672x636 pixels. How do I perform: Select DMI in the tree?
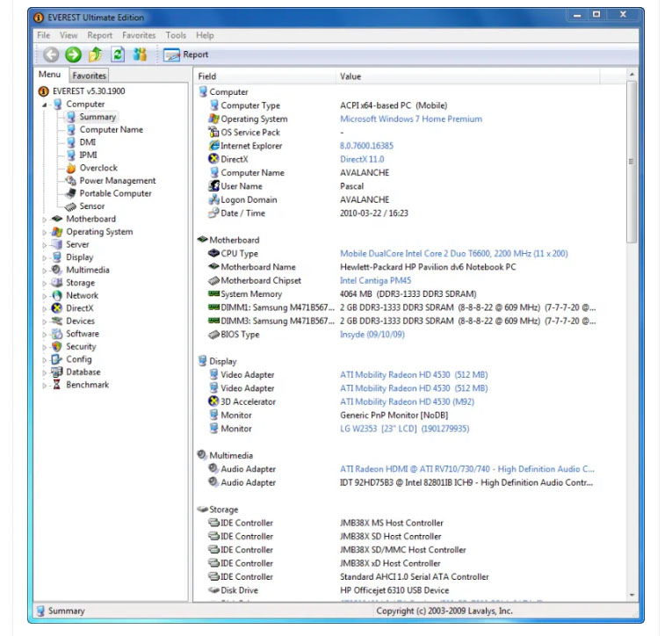(x=88, y=142)
